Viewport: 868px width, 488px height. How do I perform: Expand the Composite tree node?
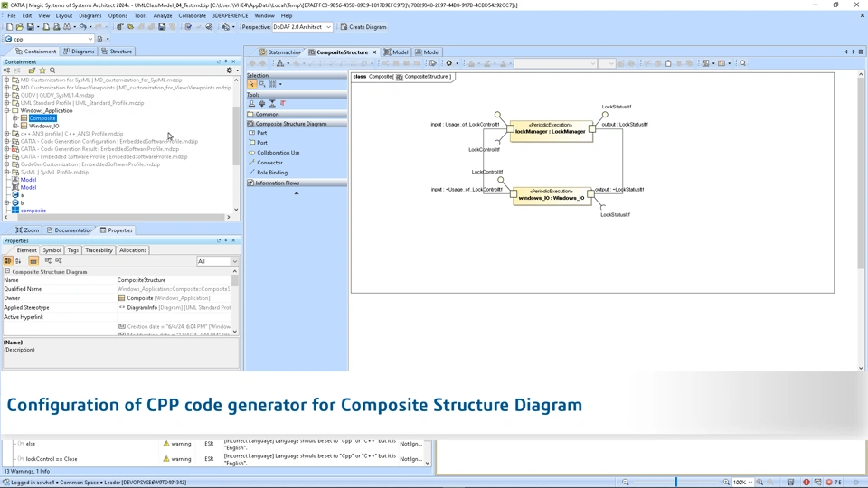tap(15, 118)
